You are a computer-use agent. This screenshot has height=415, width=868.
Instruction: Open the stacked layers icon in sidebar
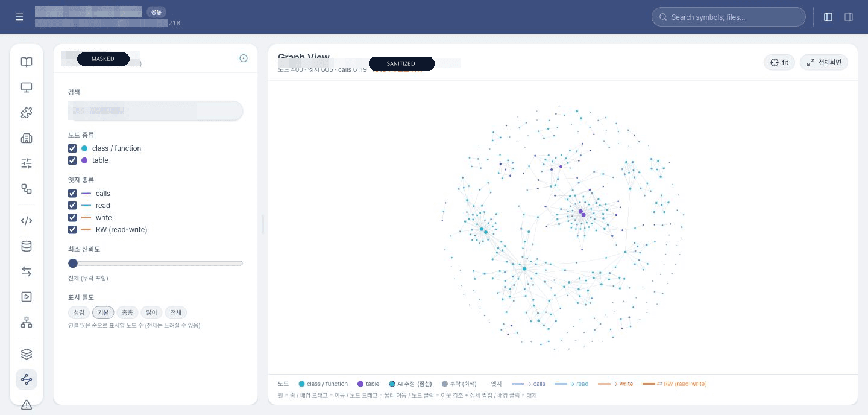(27, 354)
